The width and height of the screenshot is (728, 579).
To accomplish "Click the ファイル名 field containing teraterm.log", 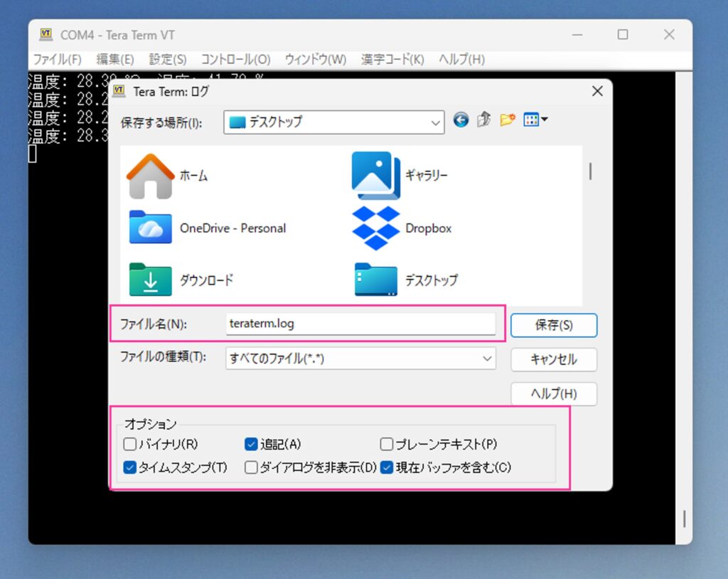I will click(x=360, y=324).
